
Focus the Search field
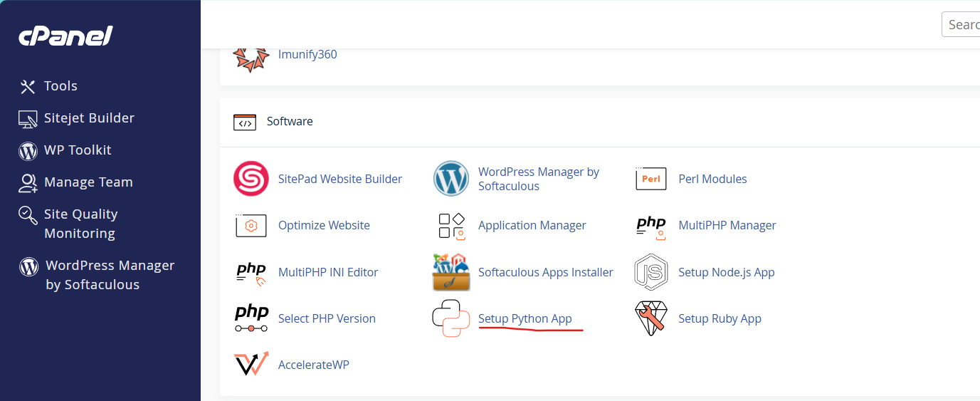961,24
